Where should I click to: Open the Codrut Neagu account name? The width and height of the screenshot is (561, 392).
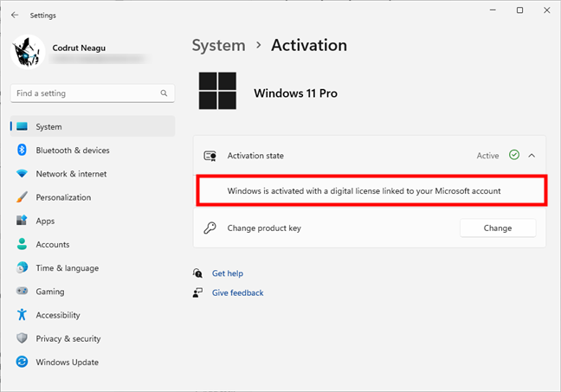point(79,48)
